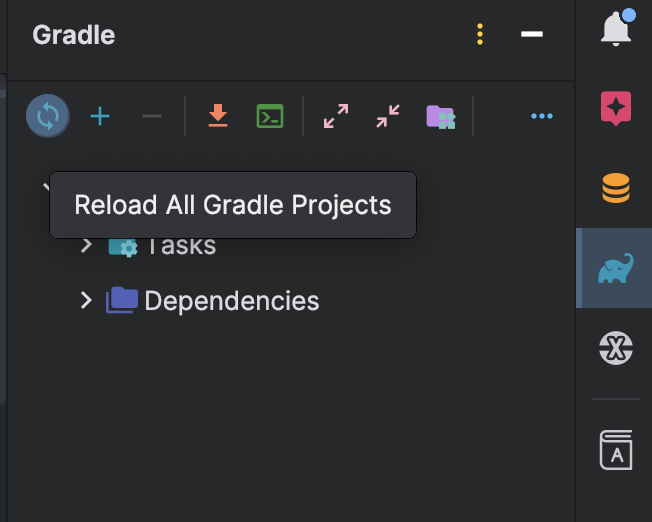Image resolution: width=652 pixels, height=522 pixels.
Task: Open the Gradle panel yellow vertical options menu
Action: click(480, 34)
